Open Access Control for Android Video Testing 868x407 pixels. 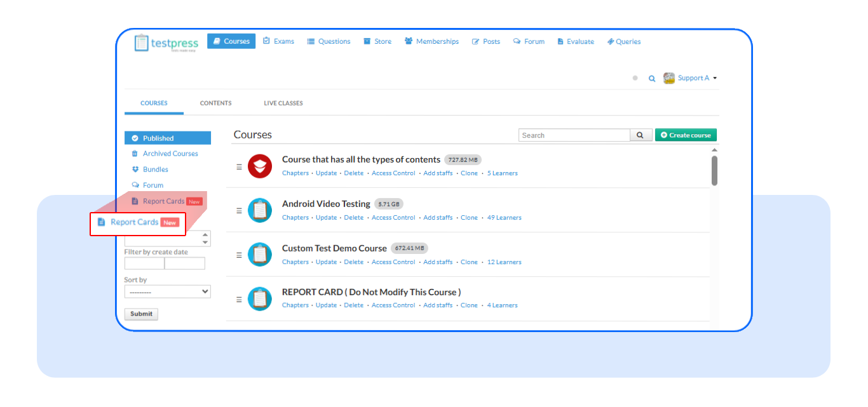coord(393,218)
